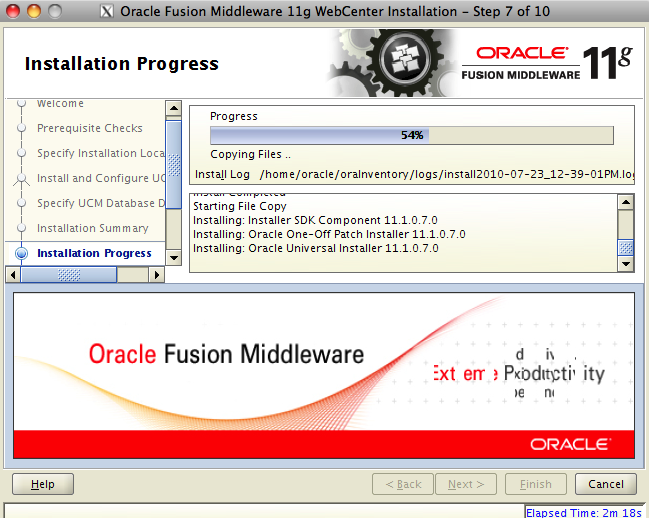Click the Installation Summary step node icon

(20, 228)
